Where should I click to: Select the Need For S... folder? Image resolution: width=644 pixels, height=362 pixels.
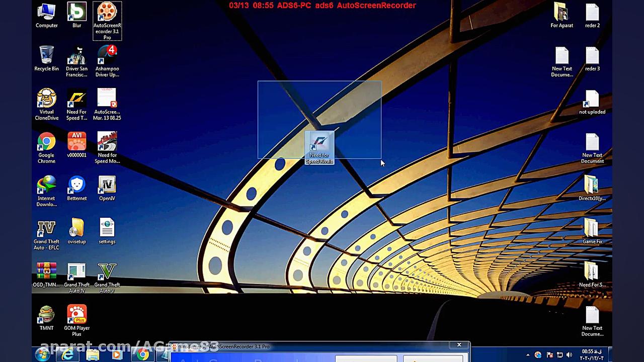point(592,275)
